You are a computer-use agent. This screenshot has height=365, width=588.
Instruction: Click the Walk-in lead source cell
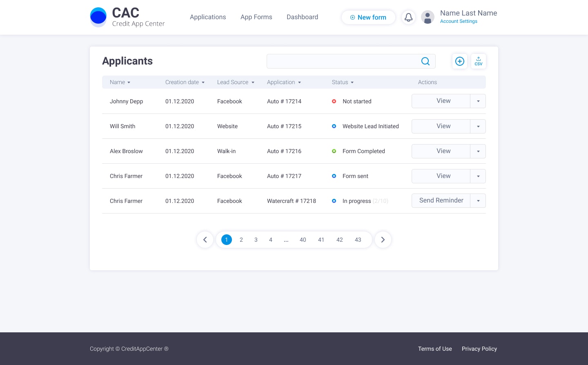[x=226, y=151]
